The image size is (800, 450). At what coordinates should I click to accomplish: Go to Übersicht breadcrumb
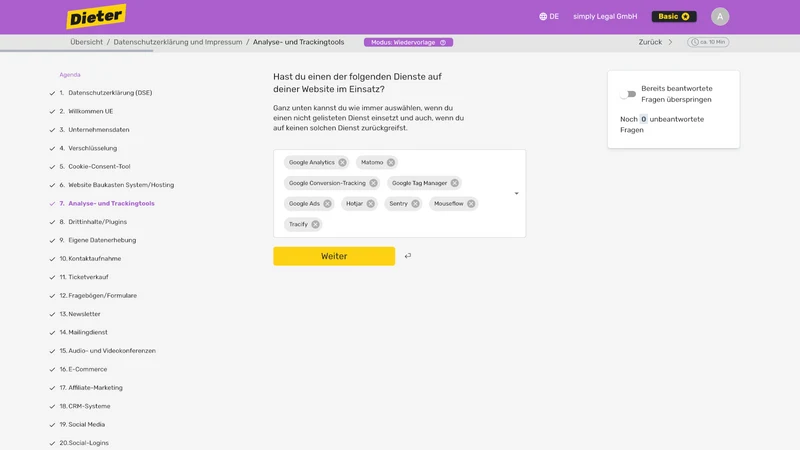[x=86, y=42]
